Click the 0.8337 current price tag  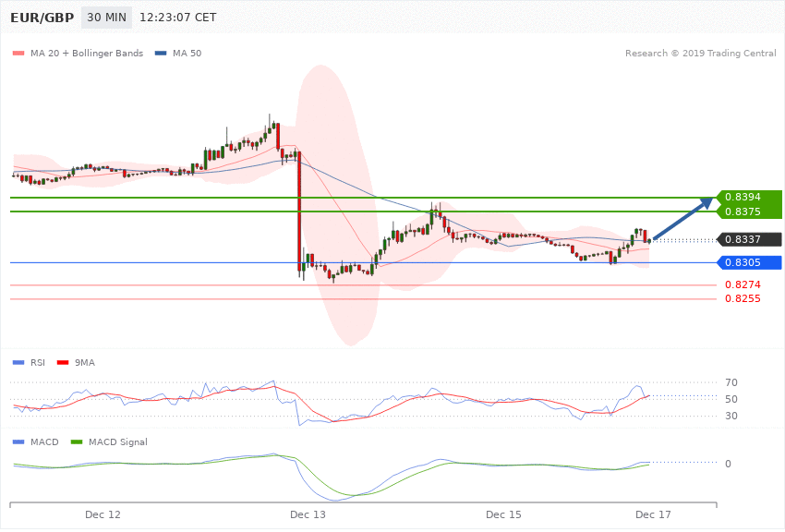coord(749,239)
